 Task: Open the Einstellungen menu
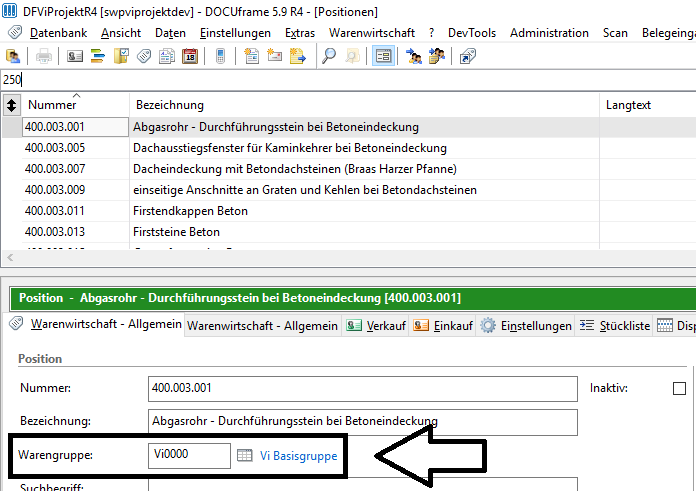(x=235, y=33)
